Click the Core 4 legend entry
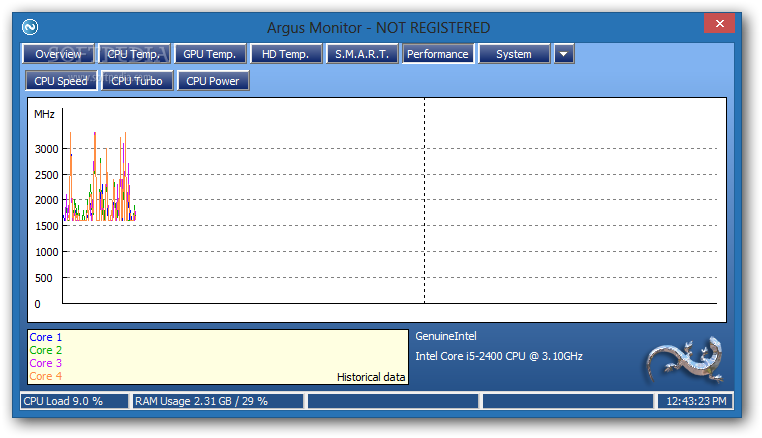 coord(46,376)
